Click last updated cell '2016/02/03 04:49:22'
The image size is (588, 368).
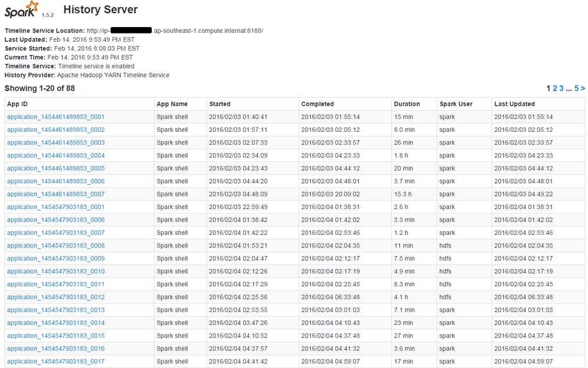(523, 194)
